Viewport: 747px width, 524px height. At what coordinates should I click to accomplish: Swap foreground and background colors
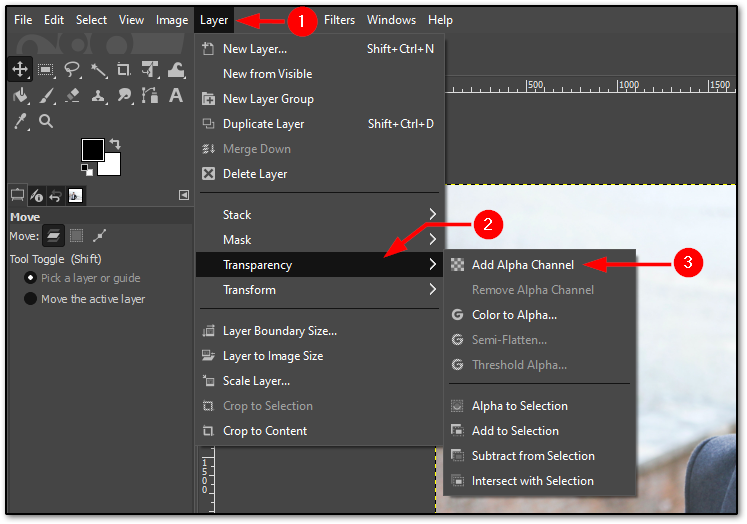(x=115, y=143)
